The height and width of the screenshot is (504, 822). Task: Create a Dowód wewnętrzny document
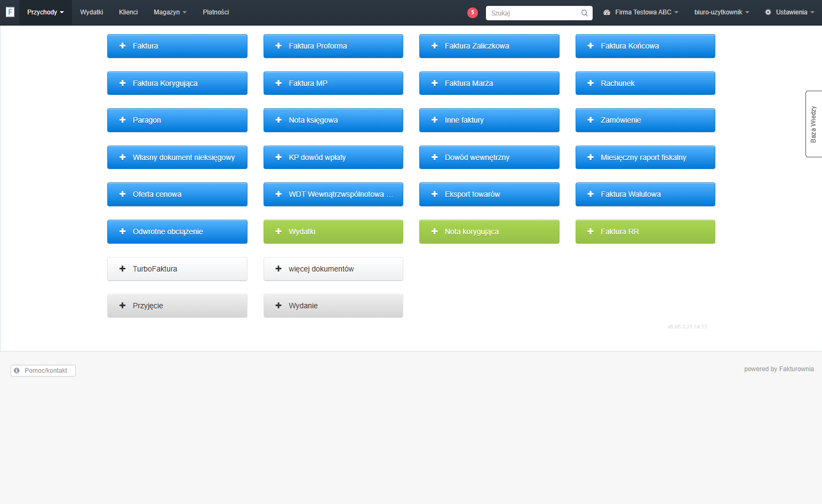pyautogui.click(x=489, y=157)
